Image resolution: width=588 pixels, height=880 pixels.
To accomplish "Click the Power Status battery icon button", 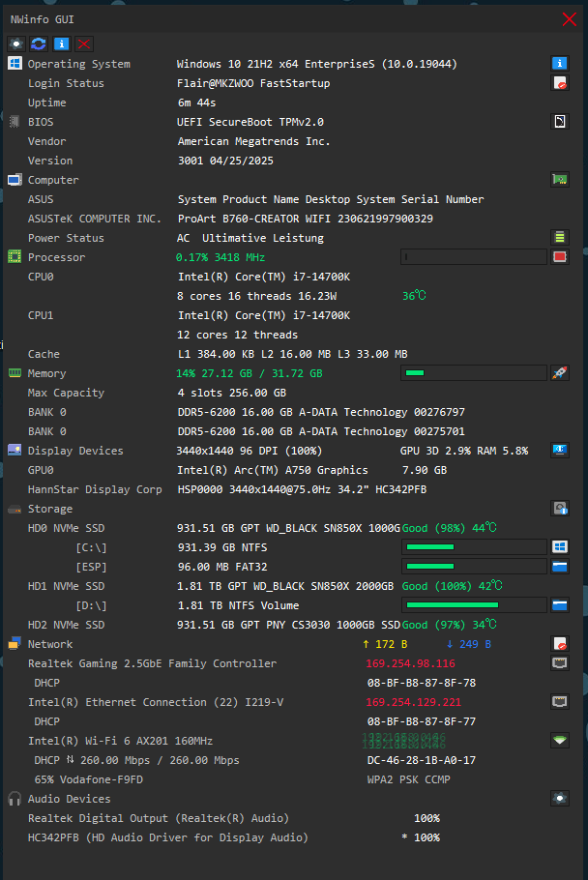I will 559,237.
